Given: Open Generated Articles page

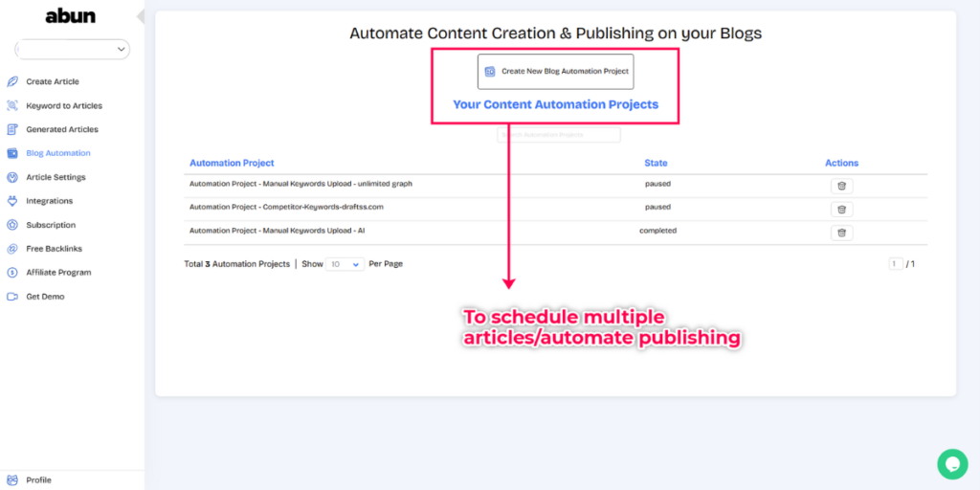Looking at the screenshot, I should pos(62,129).
